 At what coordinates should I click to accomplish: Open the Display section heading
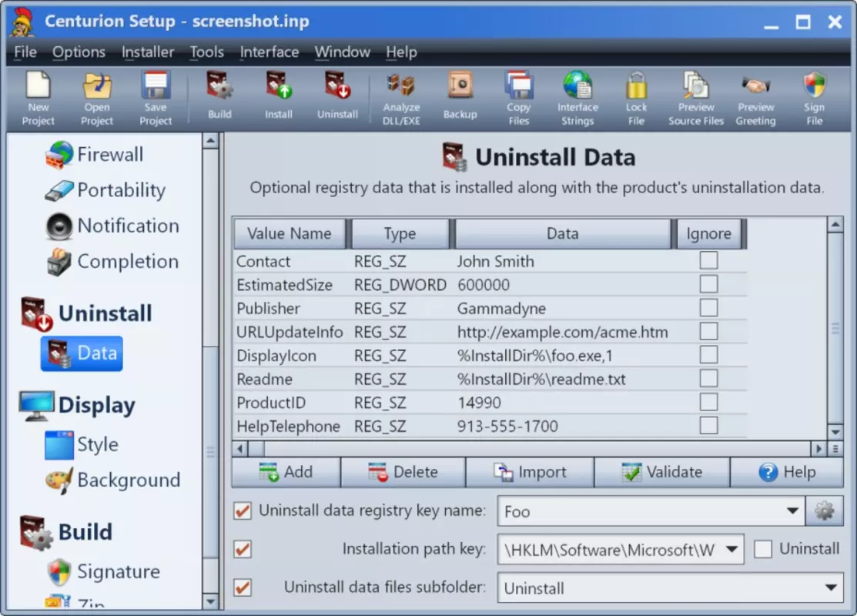77,406
